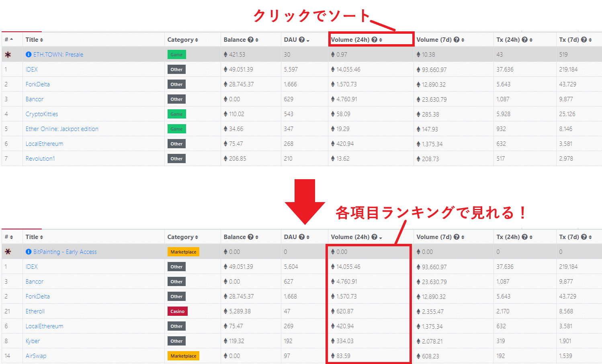Click the Category sort arrows in the ETH.TOWN table
Viewport: 602px width, 364px height.
coord(197,40)
